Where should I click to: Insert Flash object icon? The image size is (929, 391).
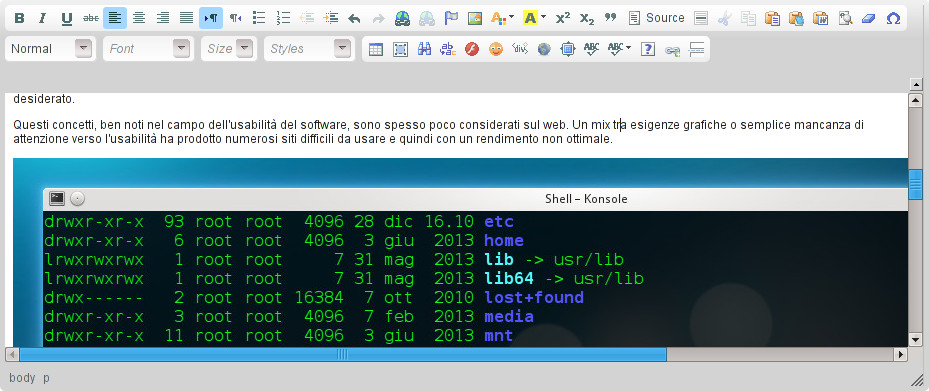coord(472,49)
